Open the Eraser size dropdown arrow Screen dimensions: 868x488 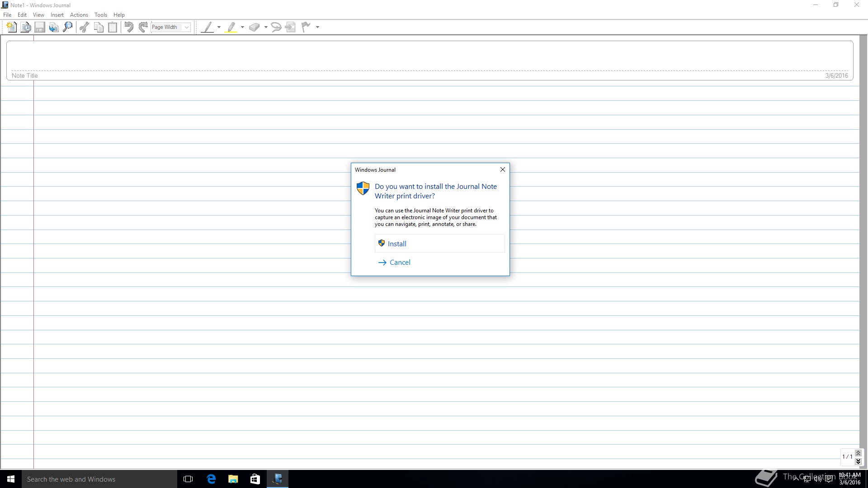pos(266,27)
